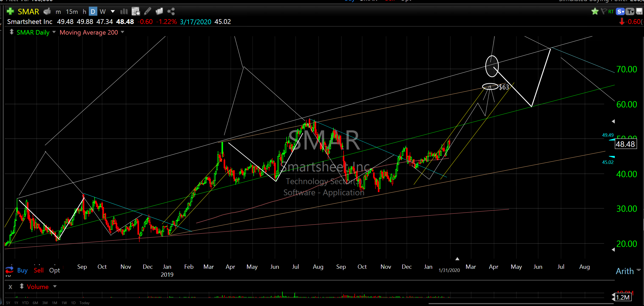The width and height of the screenshot is (644, 306).
Task: Switch to 15m timeframe
Action: click(72, 12)
